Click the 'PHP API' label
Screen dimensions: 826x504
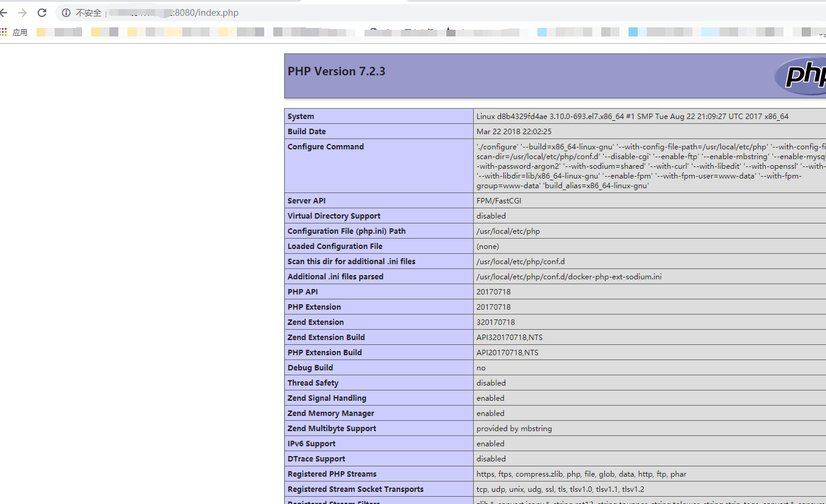[302, 292]
